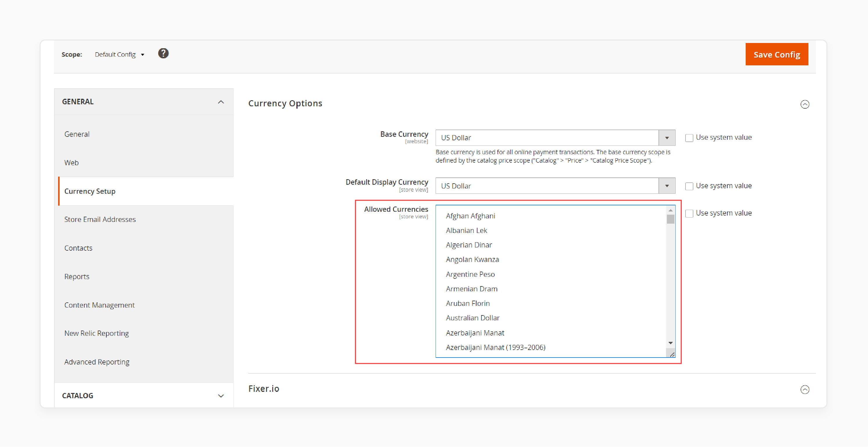Open the General settings menu item
868x447 pixels.
tap(77, 134)
